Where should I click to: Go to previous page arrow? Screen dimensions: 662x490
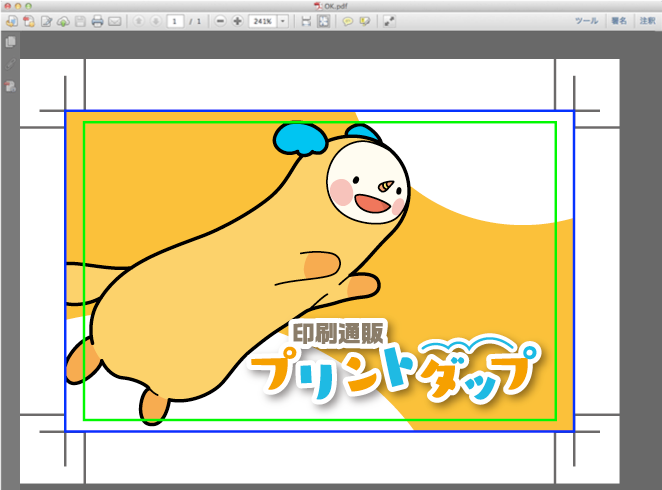[138, 21]
